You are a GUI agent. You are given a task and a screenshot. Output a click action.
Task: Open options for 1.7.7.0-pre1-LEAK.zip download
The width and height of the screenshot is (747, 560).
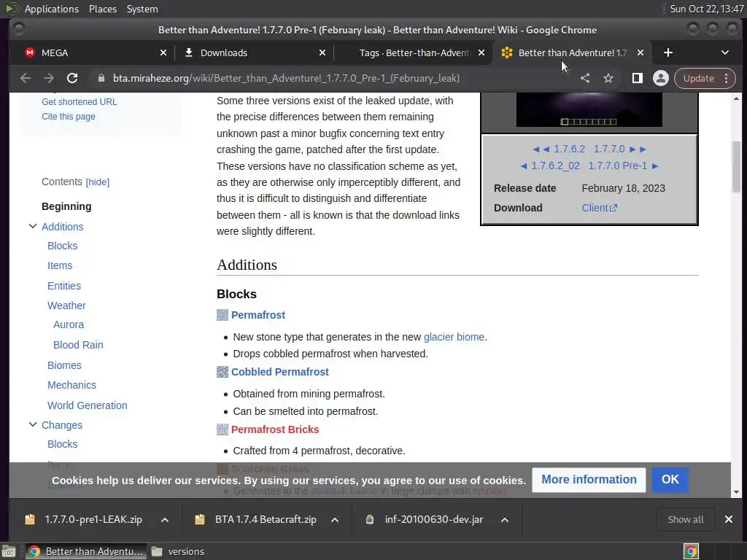(x=165, y=519)
